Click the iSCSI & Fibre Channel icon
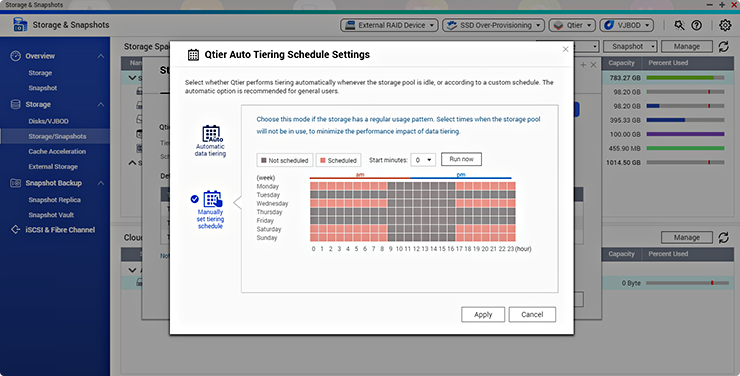Image resolution: width=740 pixels, height=376 pixels. point(16,230)
